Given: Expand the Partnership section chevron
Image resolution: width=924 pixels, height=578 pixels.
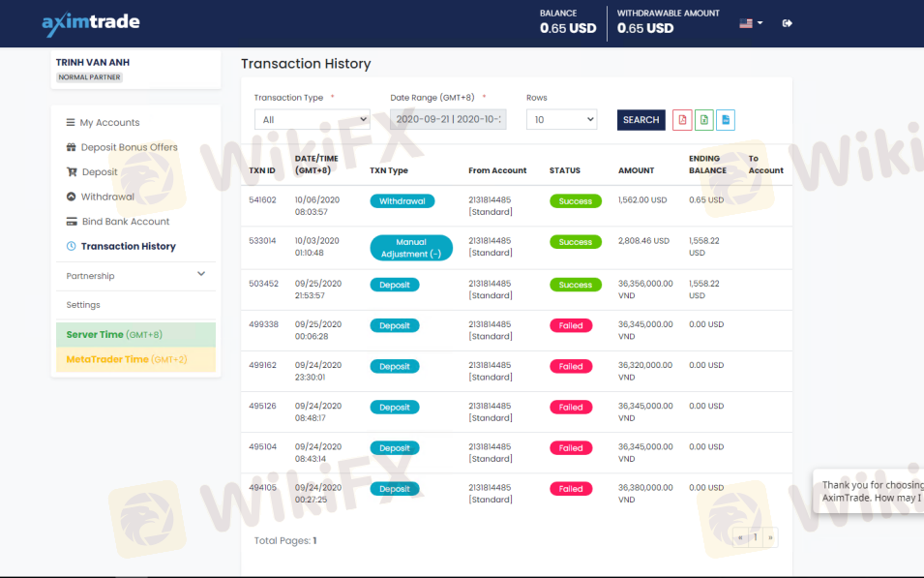Looking at the screenshot, I should tap(201, 274).
